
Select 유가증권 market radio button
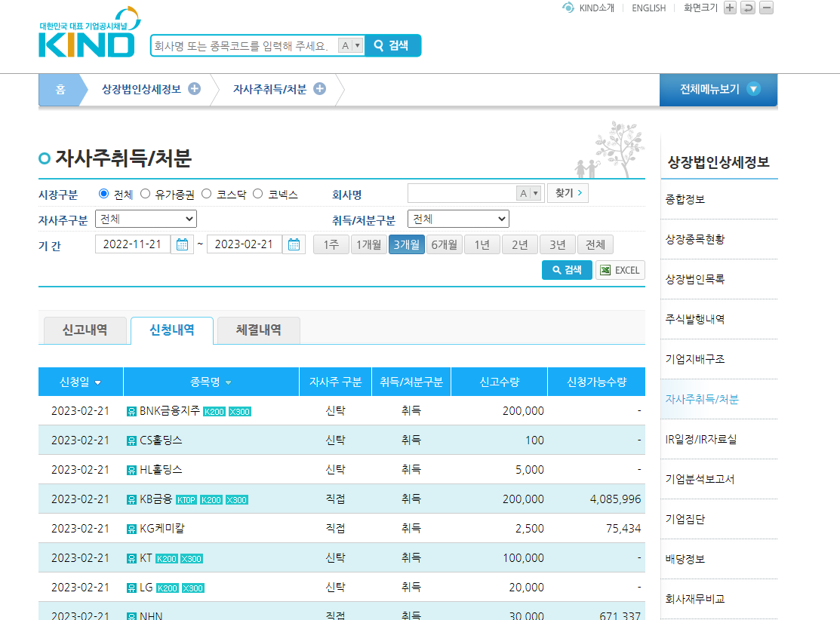coord(145,194)
